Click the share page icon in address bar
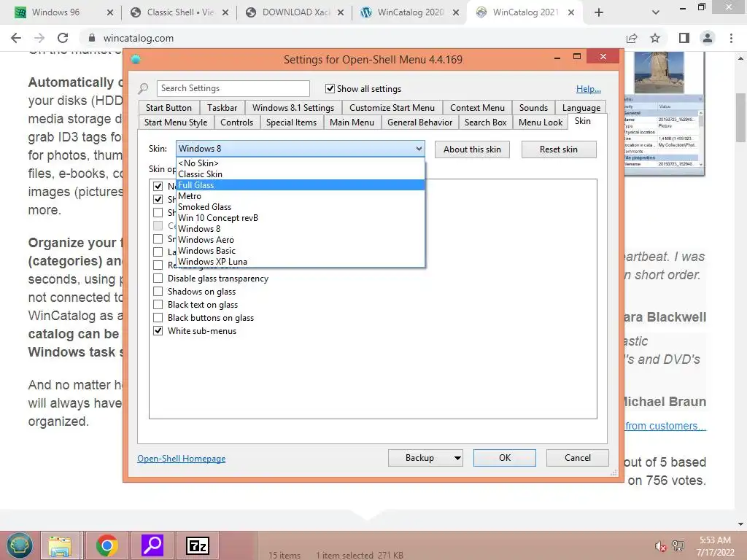Image resolution: width=747 pixels, height=560 pixels. [632, 38]
